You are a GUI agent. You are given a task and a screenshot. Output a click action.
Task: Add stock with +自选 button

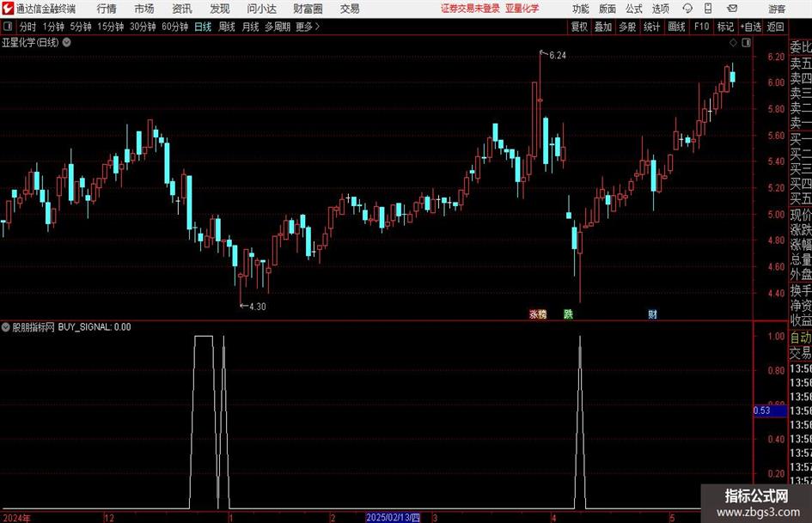751,27
